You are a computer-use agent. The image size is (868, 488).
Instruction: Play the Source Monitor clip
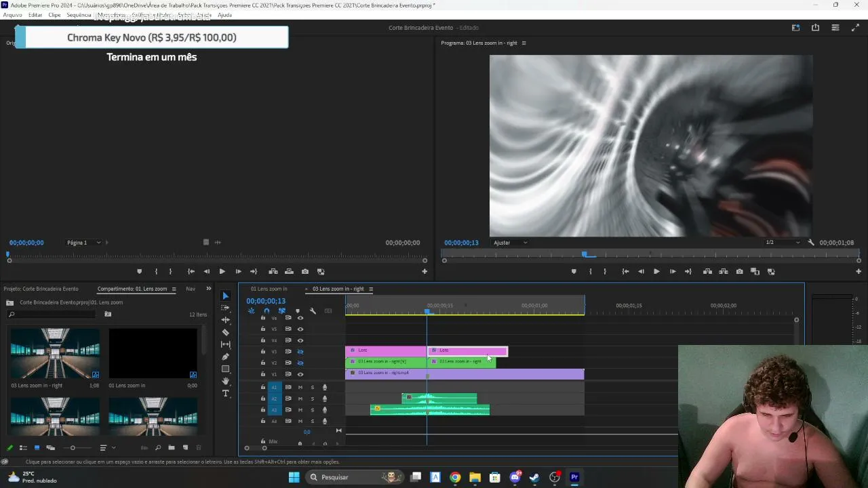tap(222, 271)
